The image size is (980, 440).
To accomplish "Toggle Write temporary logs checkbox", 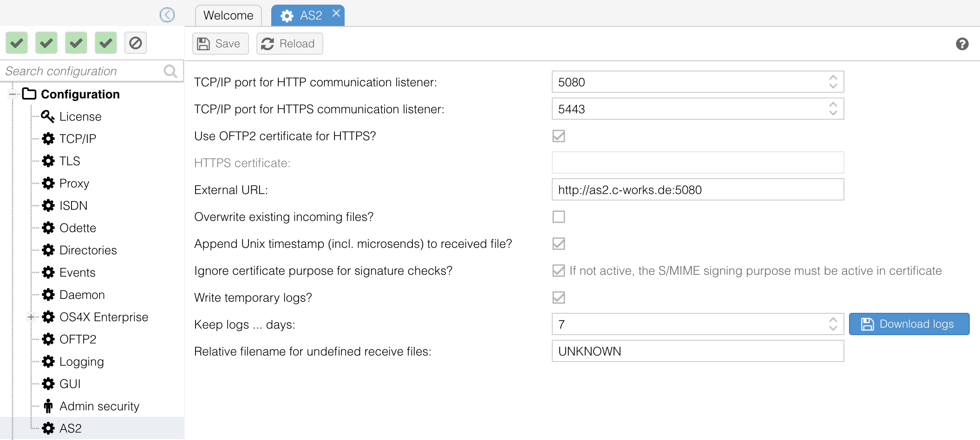I will tap(559, 298).
